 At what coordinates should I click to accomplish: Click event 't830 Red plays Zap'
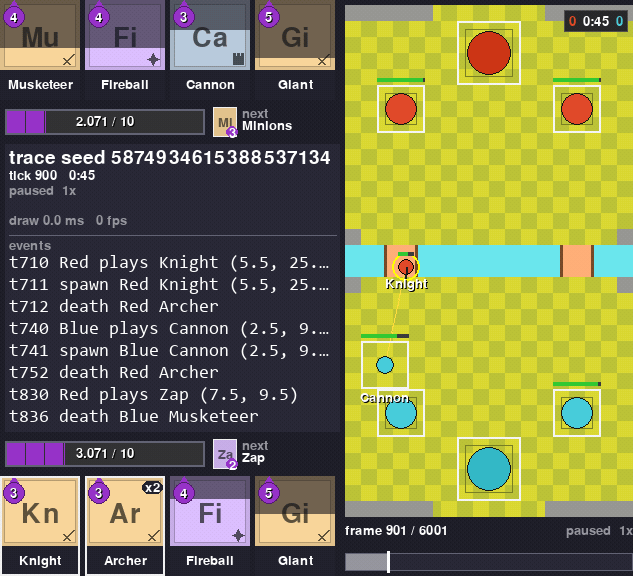[153, 395]
